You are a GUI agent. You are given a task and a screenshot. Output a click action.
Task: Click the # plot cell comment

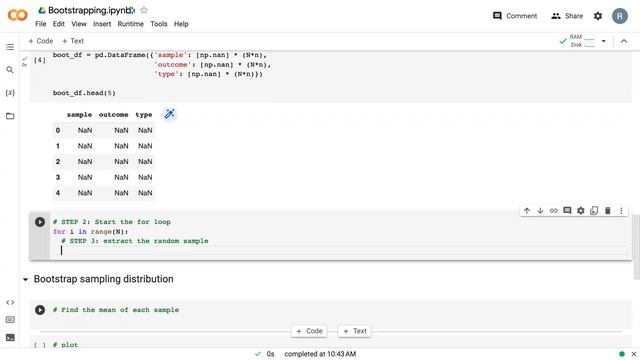coord(65,345)
